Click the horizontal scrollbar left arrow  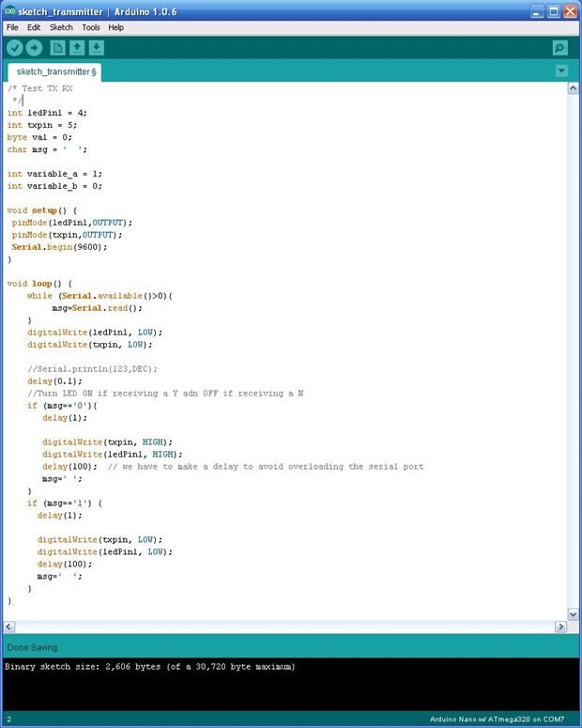[x=8, y=627]
